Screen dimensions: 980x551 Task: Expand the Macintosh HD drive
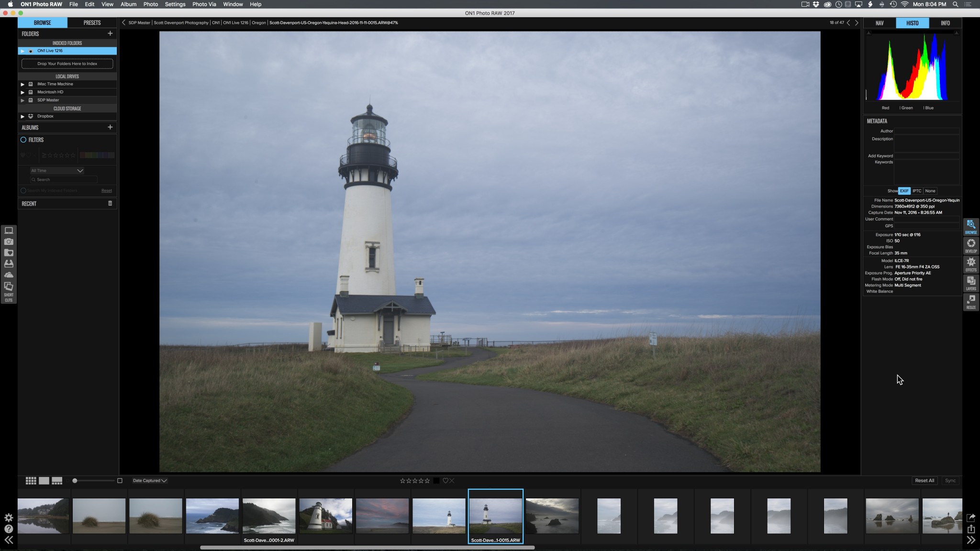(22, 92)
